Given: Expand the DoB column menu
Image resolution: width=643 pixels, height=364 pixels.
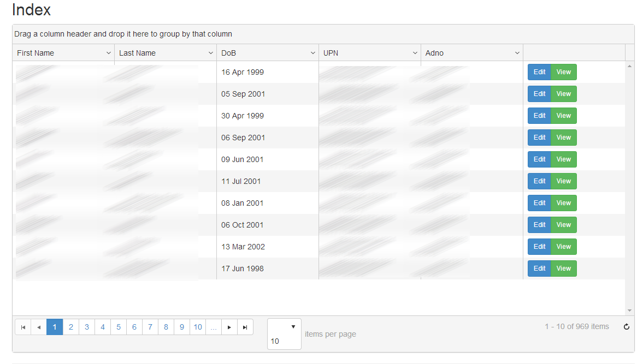Looking at the screenshot, I should 312,53.
